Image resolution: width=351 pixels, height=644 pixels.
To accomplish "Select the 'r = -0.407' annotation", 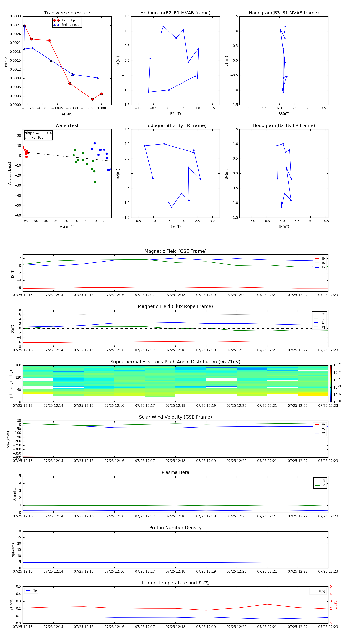I will (35, 137).
